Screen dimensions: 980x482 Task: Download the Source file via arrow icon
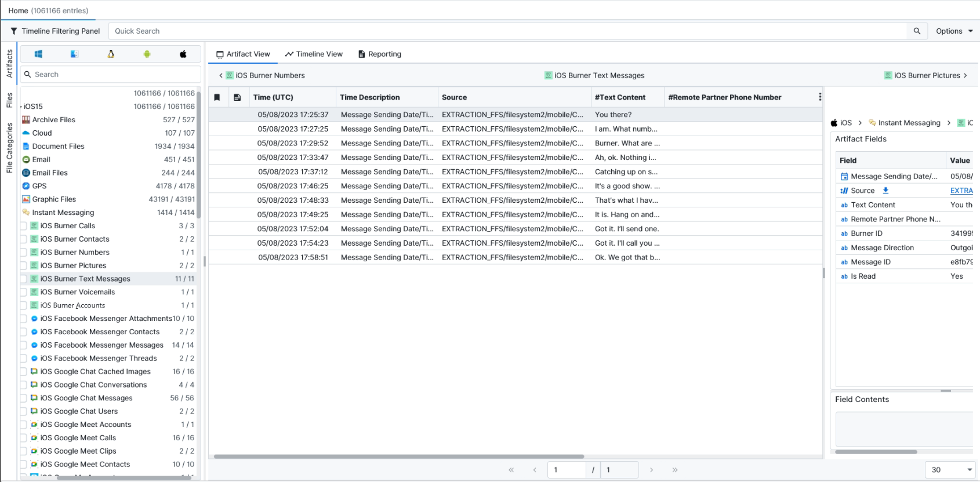click(x=885, y=191)
